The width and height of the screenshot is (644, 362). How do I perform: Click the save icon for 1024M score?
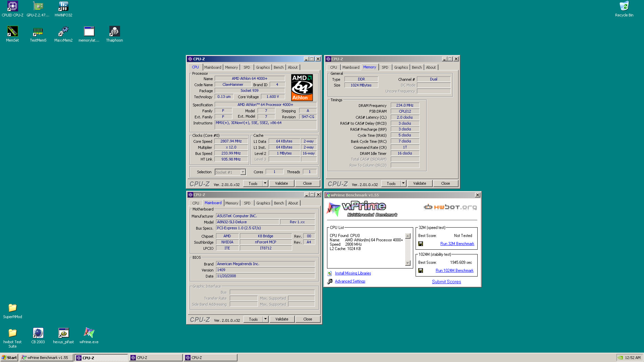[421, 270]
